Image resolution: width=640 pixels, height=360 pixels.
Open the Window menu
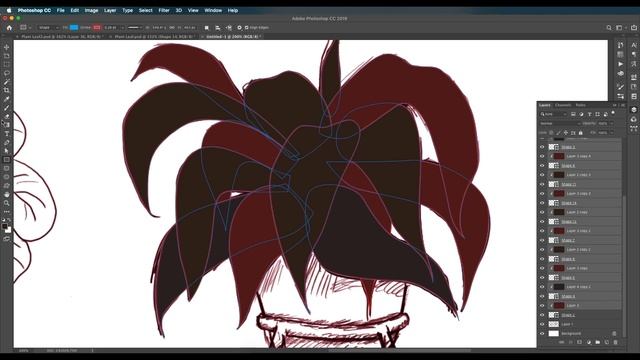[213, 10]
